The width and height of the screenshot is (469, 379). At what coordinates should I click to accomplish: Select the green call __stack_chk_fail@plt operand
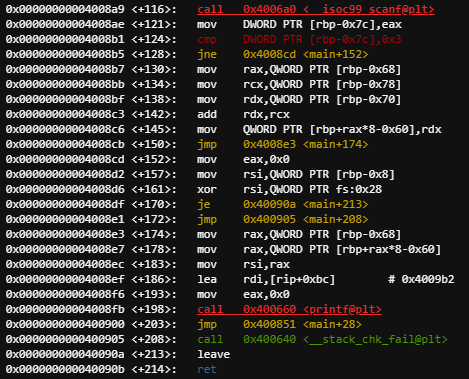(x=345, y=339)
